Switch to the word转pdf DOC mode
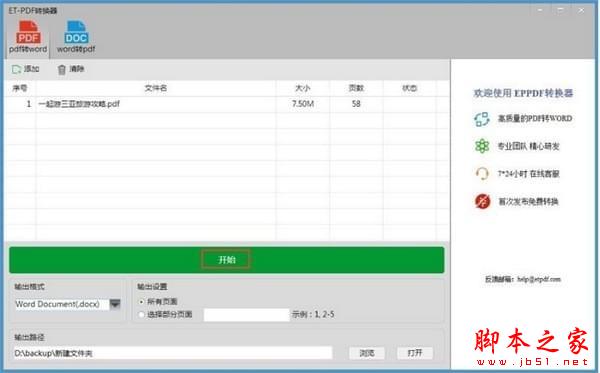 tap(76, 37)
